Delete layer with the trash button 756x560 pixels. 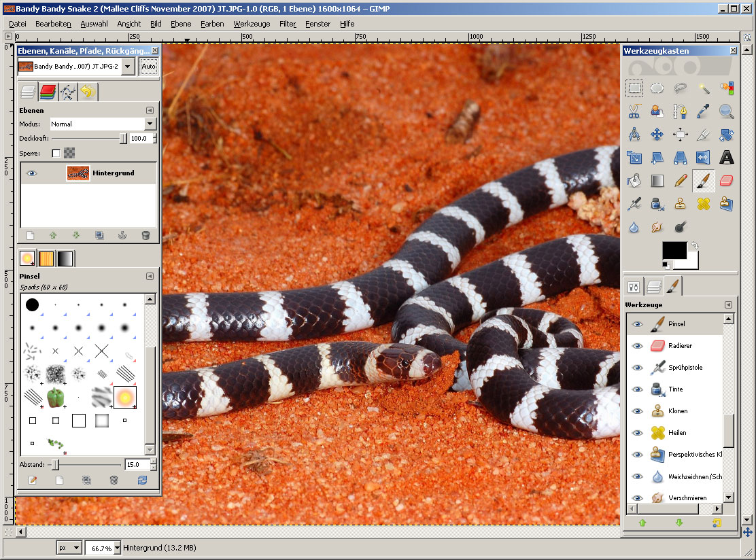click(x=145, y=235)
